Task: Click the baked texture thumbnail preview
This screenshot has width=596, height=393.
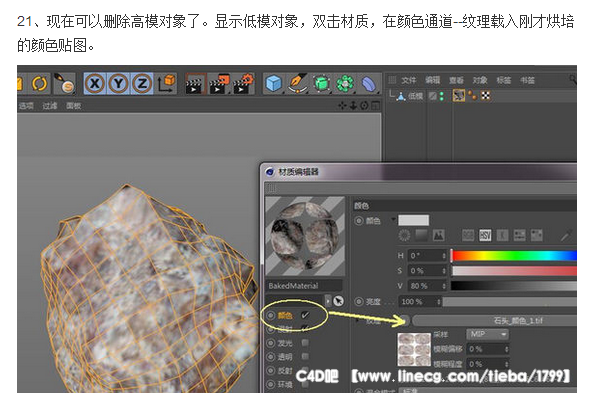Action: pyautogui.click(x=414, y=350)
